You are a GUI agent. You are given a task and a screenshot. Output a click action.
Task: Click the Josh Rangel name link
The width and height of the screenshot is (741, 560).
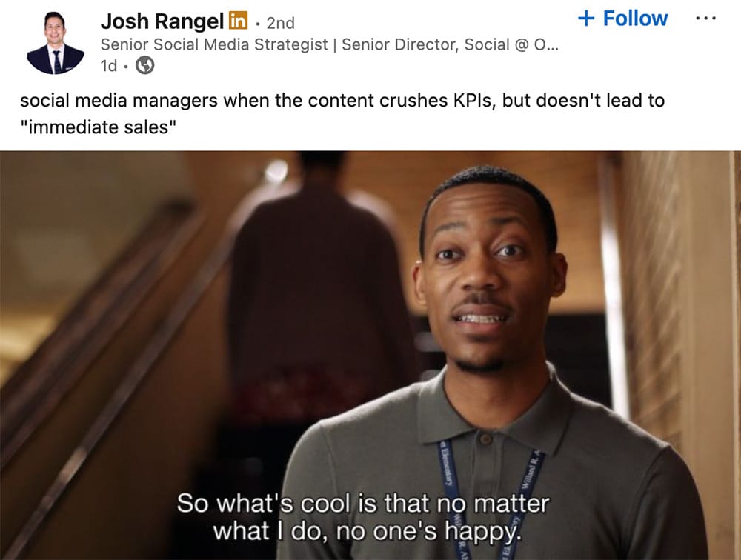point(162,21)
